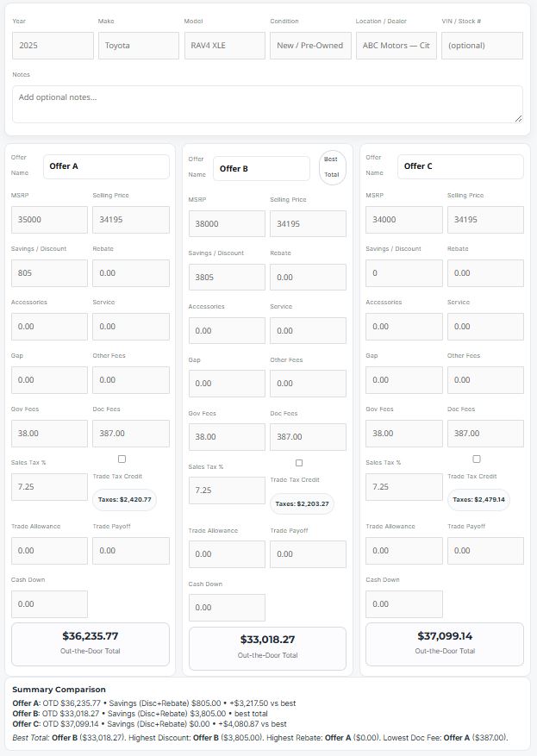The height and width of the screenshot is (756, 537).
Task: Click the Add optional notes text area
Action: point(268,101)
